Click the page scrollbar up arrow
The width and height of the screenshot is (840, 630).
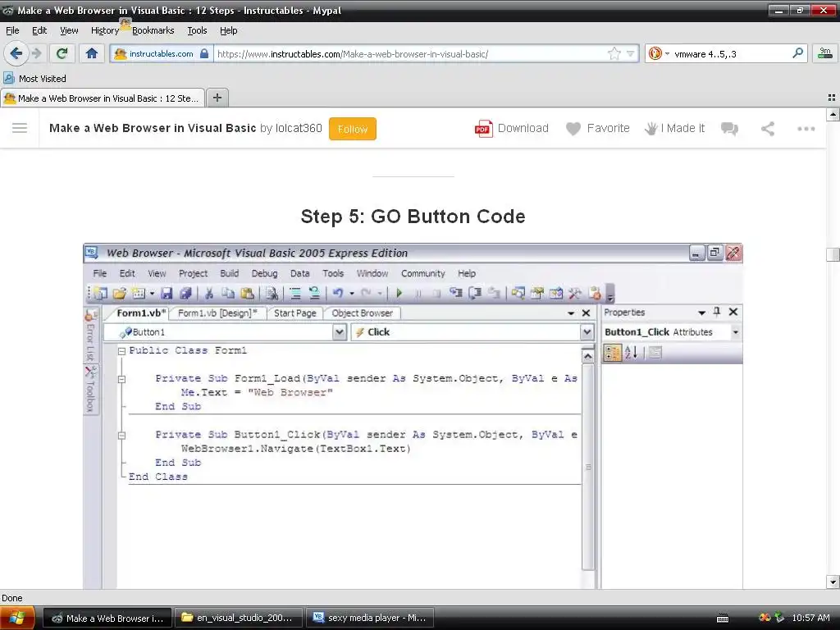click(833, 114)
